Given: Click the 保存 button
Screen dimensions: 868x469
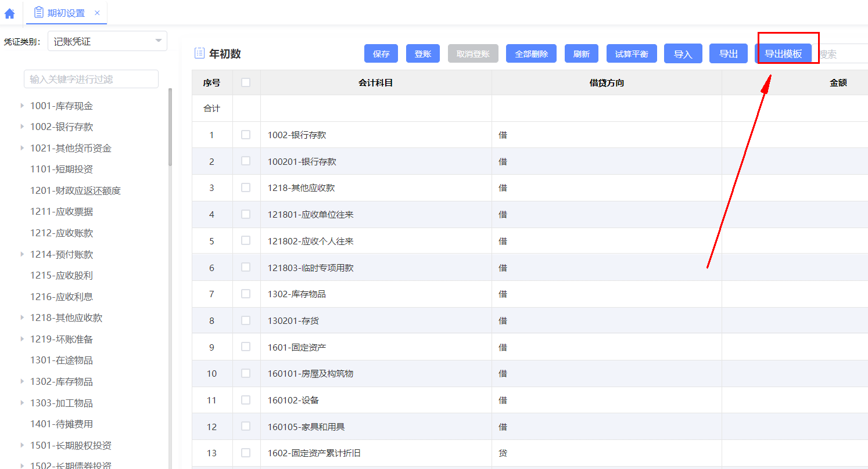Looking at the screenshot, I should pyautogui.click(x=381, y=54).
